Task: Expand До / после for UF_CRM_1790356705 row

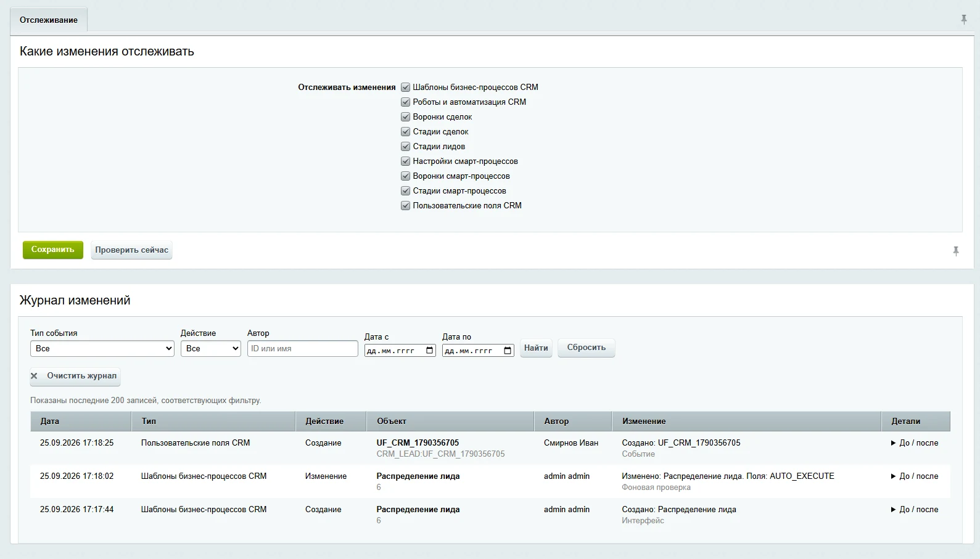Action: click(915, 443)
